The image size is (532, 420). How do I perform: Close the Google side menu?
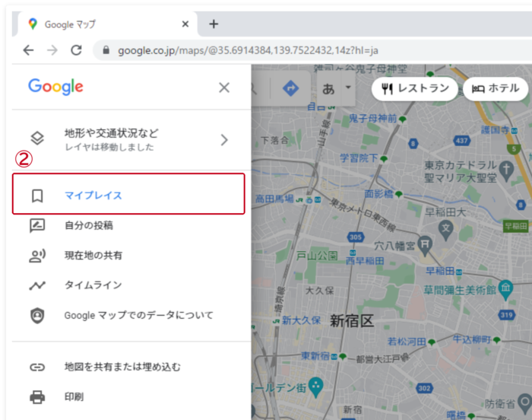coord(224,87)
